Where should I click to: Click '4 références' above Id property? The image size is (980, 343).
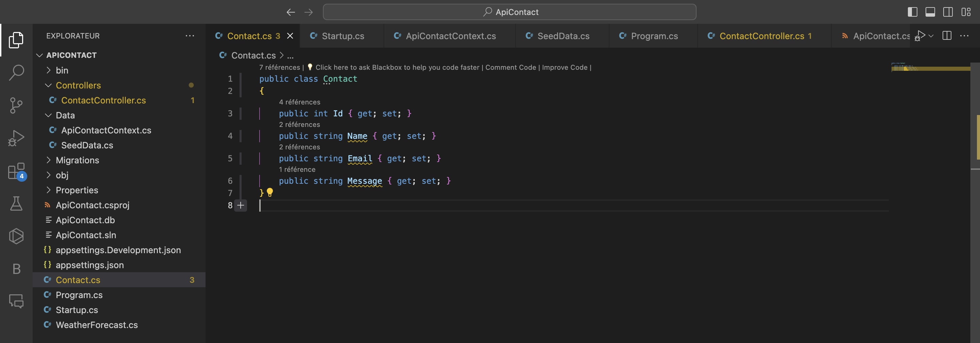299,102
